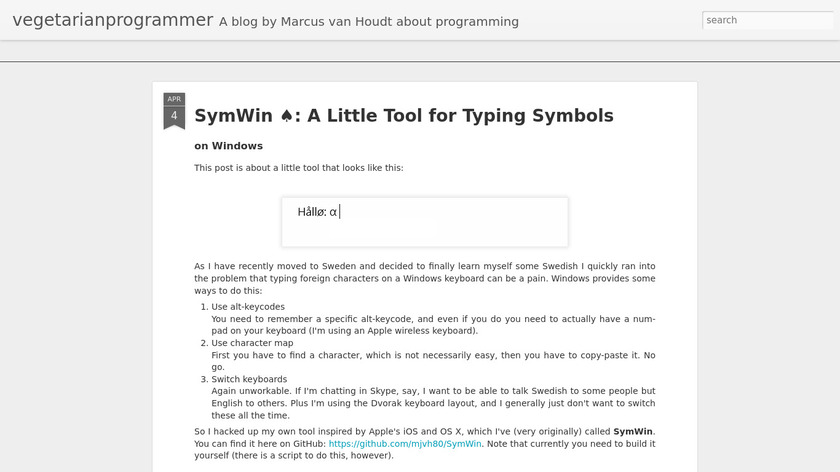This screenshot has width=840, height=472.
Task: Click the vegetarianprogrammer blog title
Action: [113, 20]
